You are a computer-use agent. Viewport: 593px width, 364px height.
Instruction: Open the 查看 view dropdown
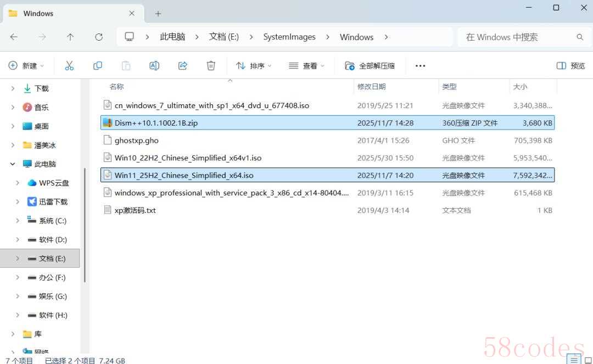[306, 66]
